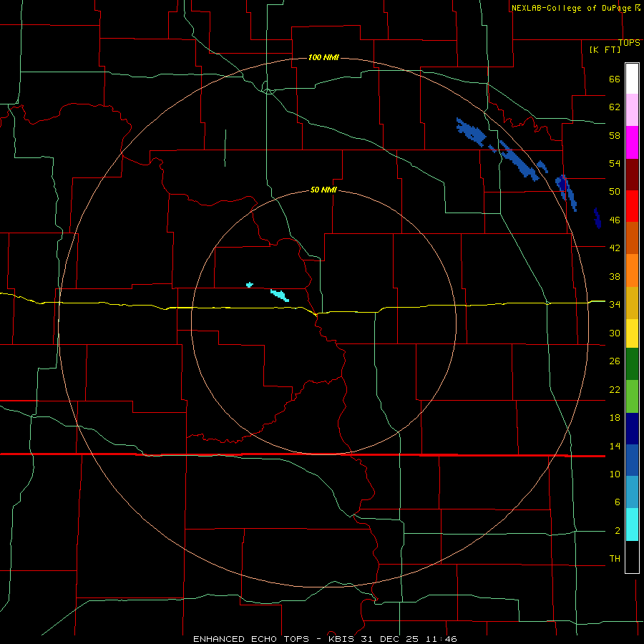Click the TOPS legend title
Viewport: 644px width, 644px height.
pos(629,43)
